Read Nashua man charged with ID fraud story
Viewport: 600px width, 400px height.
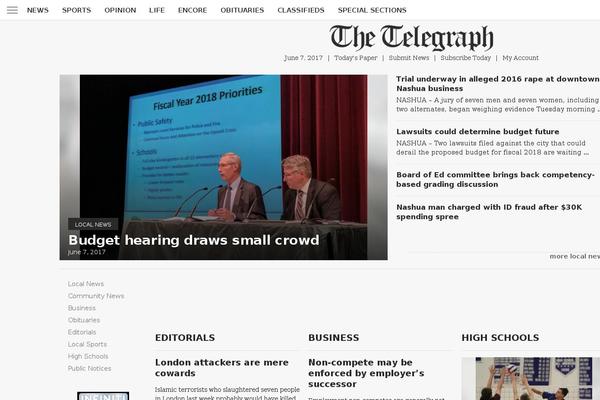pyautogui.click(x=489, y=212)
